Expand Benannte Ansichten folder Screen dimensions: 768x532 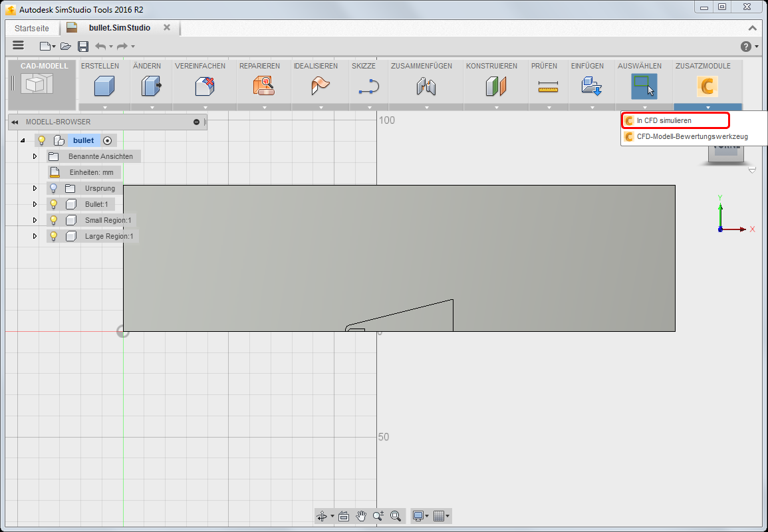click(x=35, y=156)
